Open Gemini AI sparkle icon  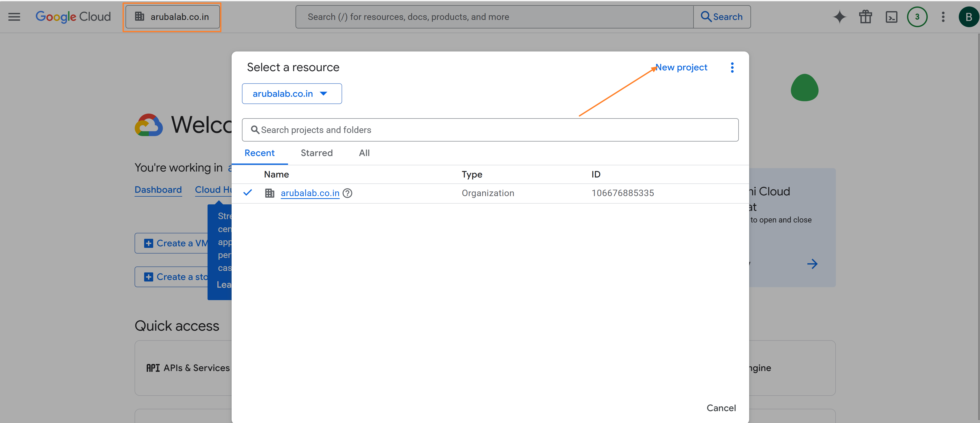(x=839, y=17)
